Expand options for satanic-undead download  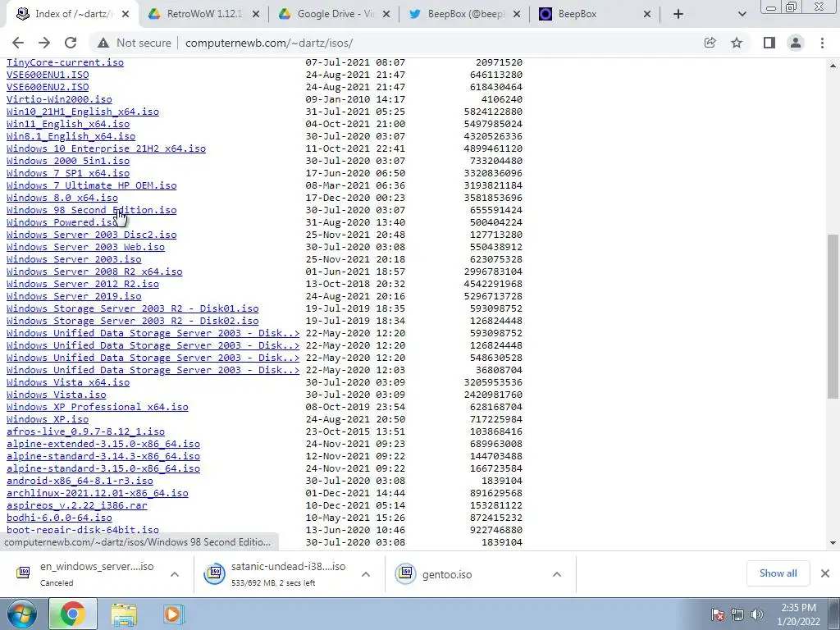[366, 574]
